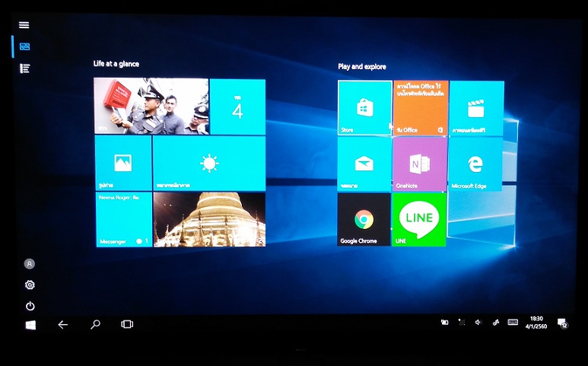
Task: Open the news tile with police photo
Action: point(151,106)
